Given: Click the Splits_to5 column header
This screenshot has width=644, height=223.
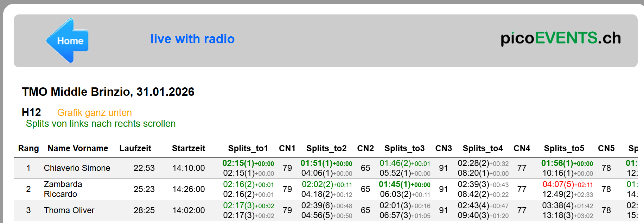Looking at the screenshot, I should pyautogui.click(x=564, y=148).
